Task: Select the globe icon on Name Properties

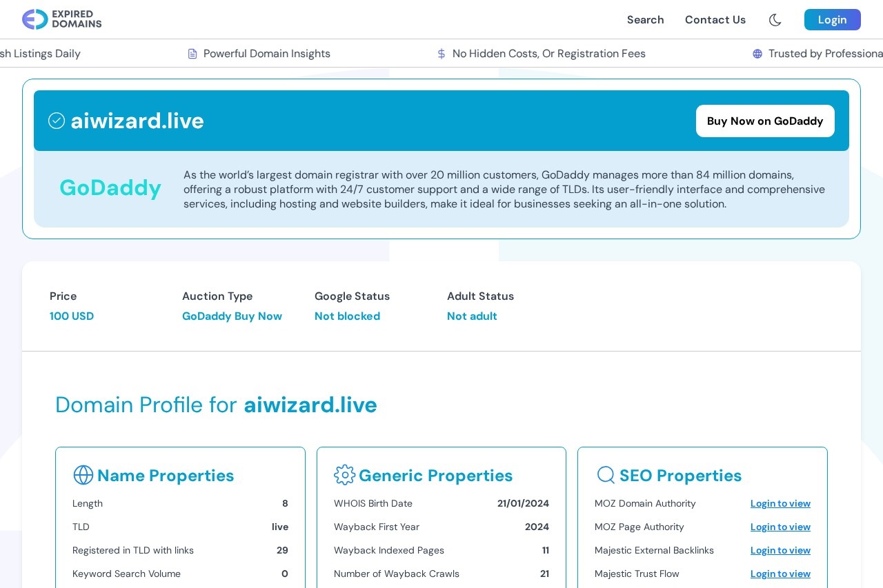Action: tap(83, 475)
